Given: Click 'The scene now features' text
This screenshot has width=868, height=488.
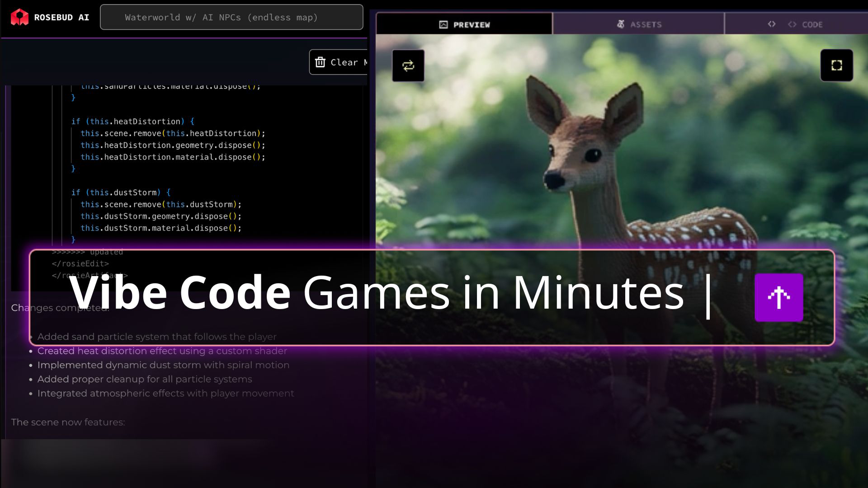Looking at the screenshot, I should pos(68,422).
